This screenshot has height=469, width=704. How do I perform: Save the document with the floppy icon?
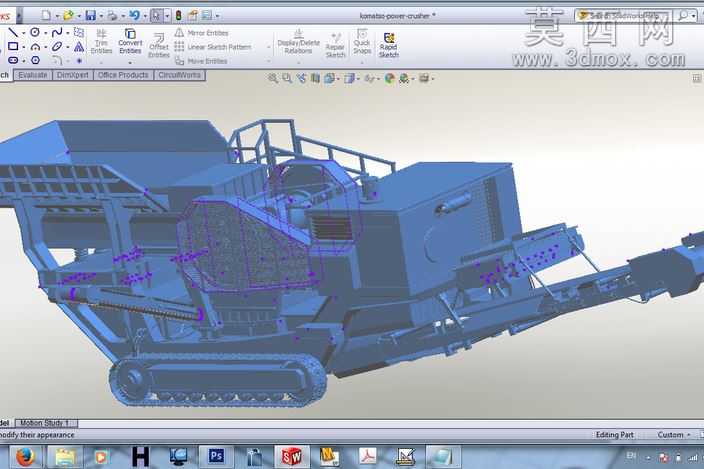(x=91, y=16)
